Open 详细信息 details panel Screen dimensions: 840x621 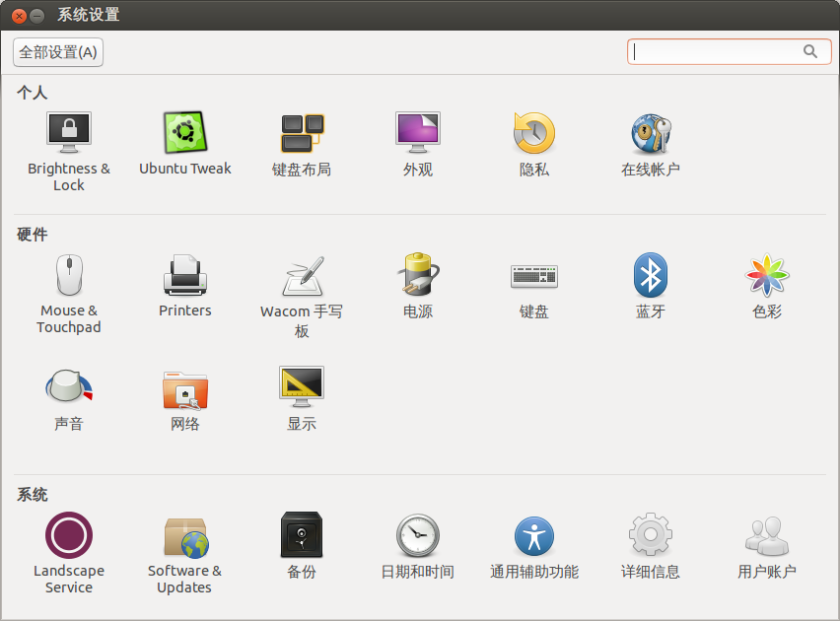pos(651,546)
